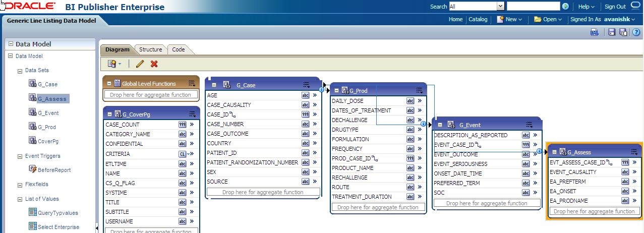644x233 pixels.
Task: Open the Help dropdown menu
Action: point(587,7)
